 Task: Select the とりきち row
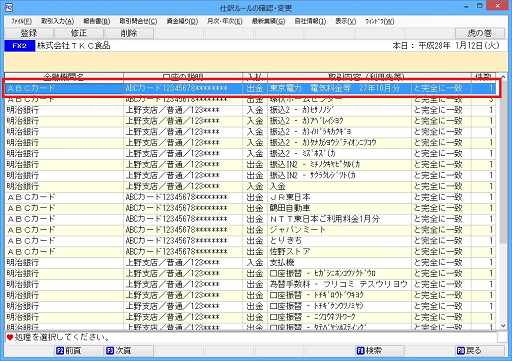coord(250,241)
